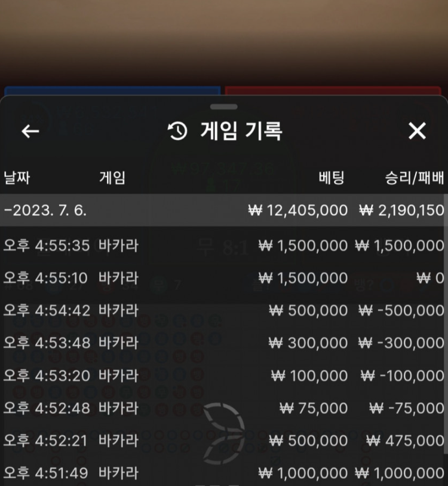This screenshot has width=448, height=486.
Task: Click the 게임 column header
Action: pyautogui.click(x=112, y=178)
